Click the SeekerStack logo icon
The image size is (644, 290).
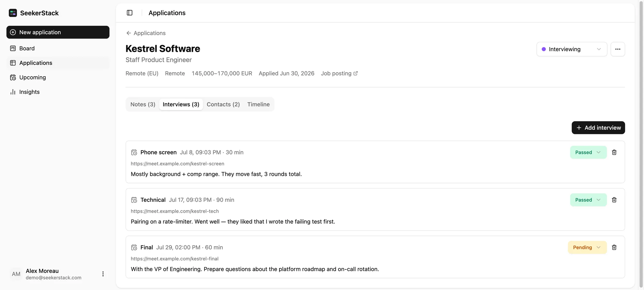point(13,13)
